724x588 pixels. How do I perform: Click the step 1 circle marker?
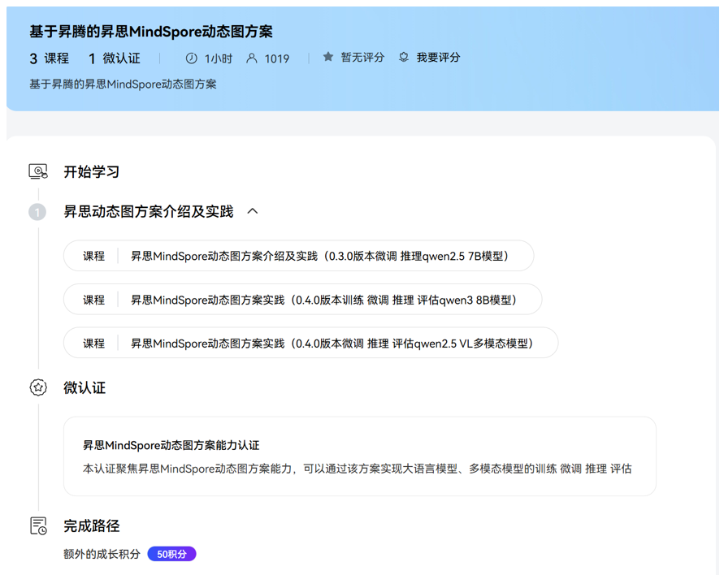click(x=37, y=212)
